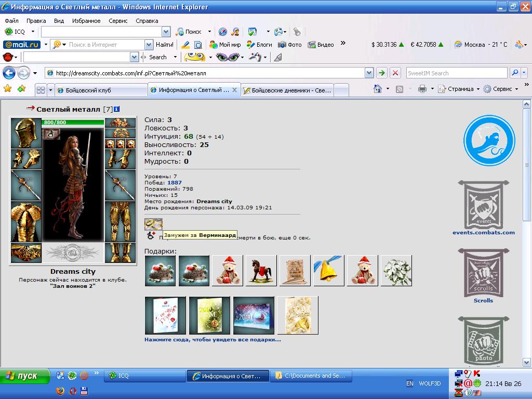The width and height of the screenshot is (532, 399).
Task: Open the tab list dropdown arrow
Action: tap(50, 90)
